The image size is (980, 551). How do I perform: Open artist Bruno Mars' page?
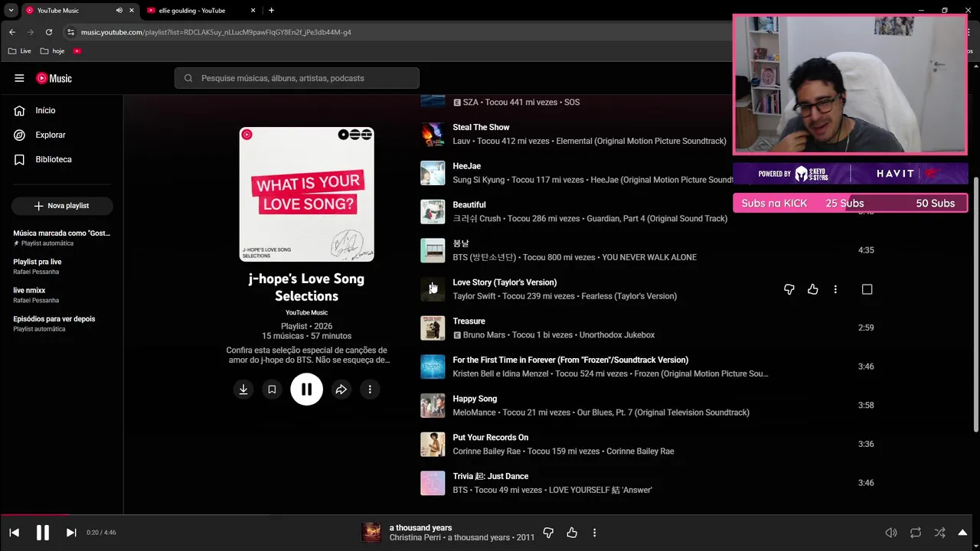(x=484, y=335)
